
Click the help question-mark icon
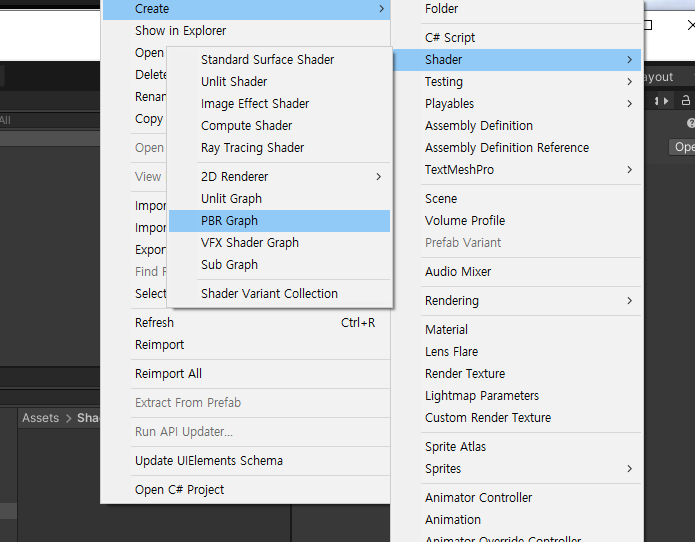coord(691,123)
